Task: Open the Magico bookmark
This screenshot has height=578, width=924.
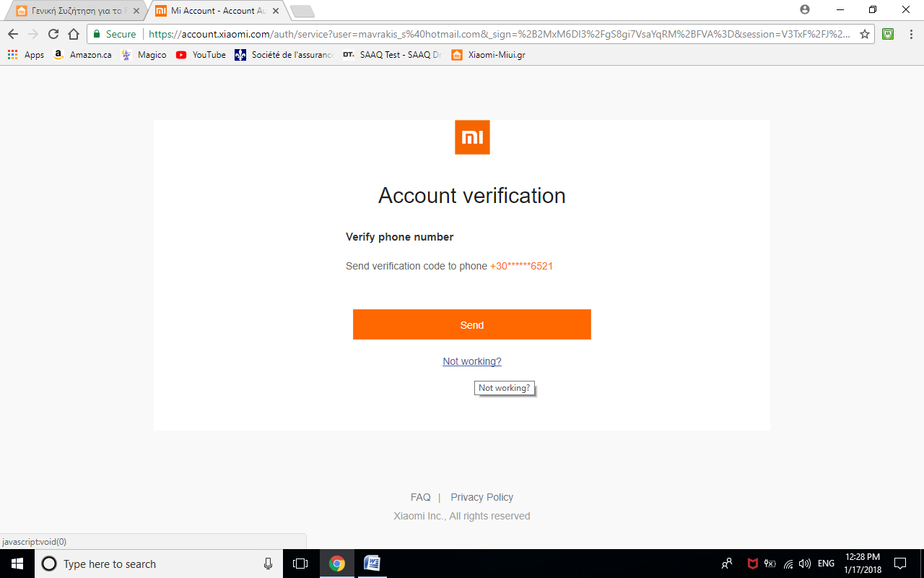Action: [144, 55]
